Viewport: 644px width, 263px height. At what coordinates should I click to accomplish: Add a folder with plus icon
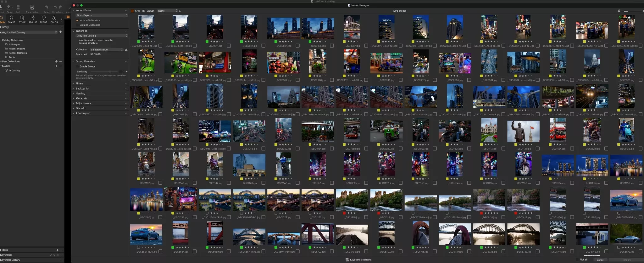pos(56,66)
